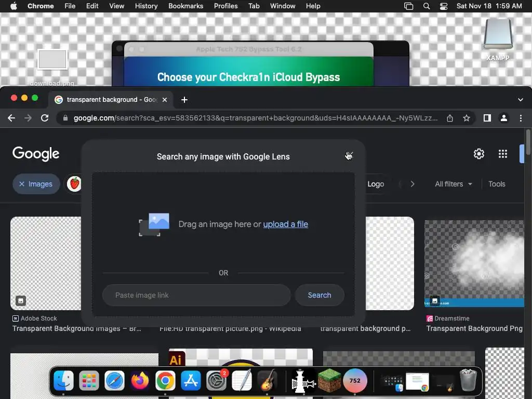Open Transparent Background Png result title
532x399 pixels.
pos(474,328)
